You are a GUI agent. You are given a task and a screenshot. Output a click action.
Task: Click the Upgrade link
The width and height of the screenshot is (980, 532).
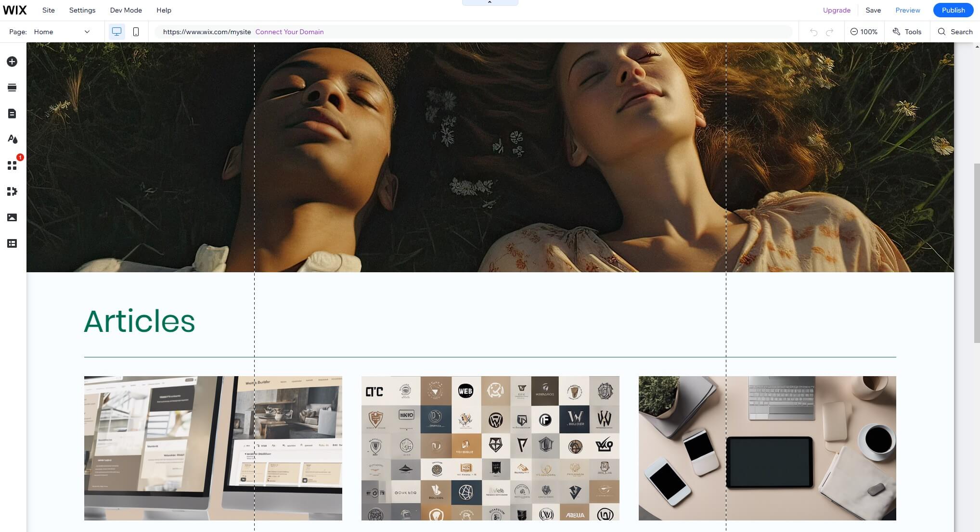click(x=837, y=10)
